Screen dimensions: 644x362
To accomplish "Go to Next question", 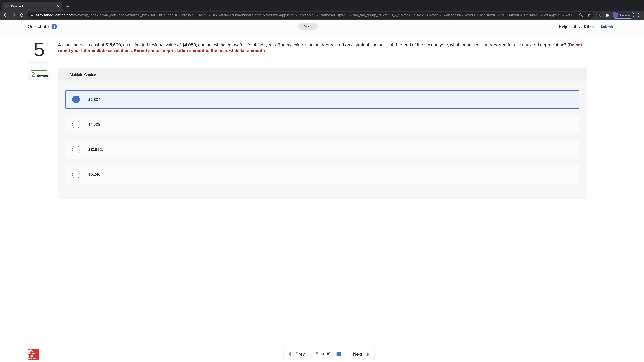I will click(x=360, y=354).
